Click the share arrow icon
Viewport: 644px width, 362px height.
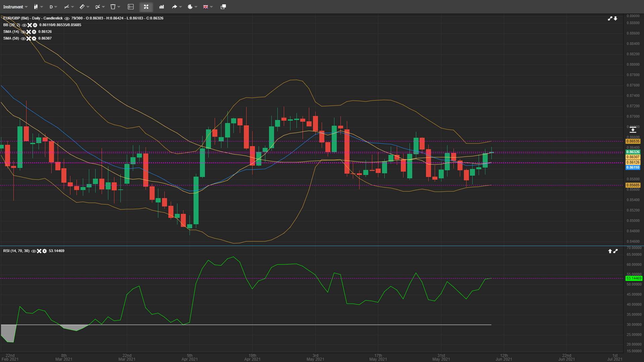(174, 7)
